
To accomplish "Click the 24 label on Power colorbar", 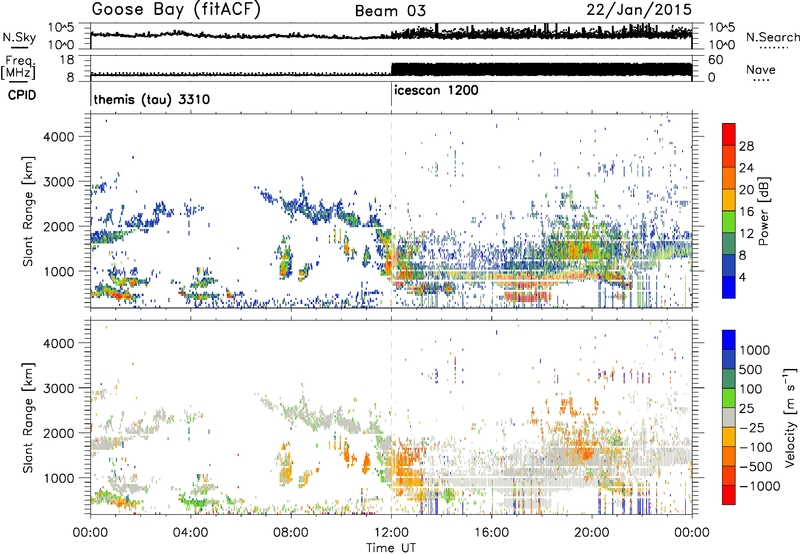I will tap(746, 168).
